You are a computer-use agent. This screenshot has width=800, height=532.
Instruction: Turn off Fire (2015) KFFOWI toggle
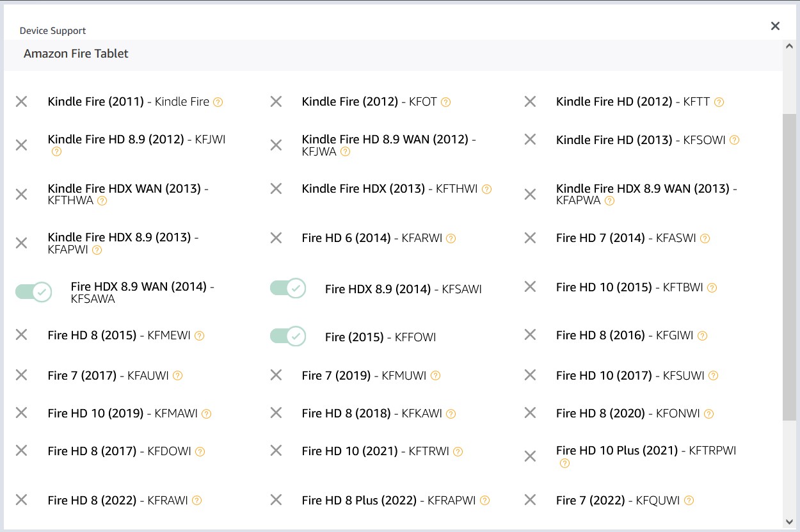288,336
